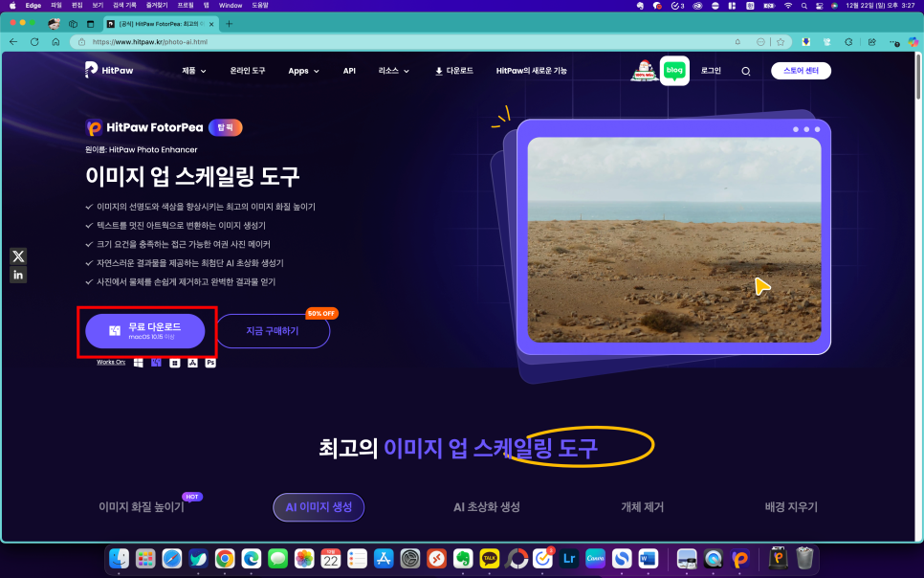
Task: Select the 이미지 화질 높이기 tab
Action: coord(142,507)
